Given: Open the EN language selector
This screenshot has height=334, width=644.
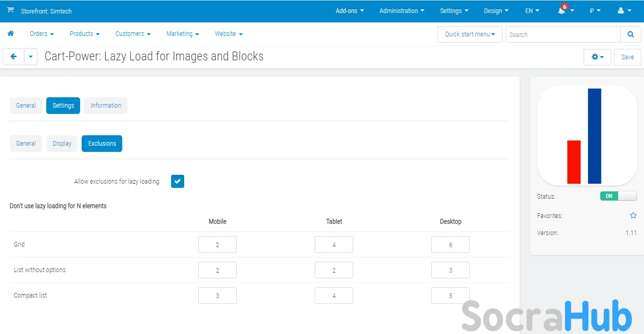Looking at the screenshot, I should [x=532, y=11].
